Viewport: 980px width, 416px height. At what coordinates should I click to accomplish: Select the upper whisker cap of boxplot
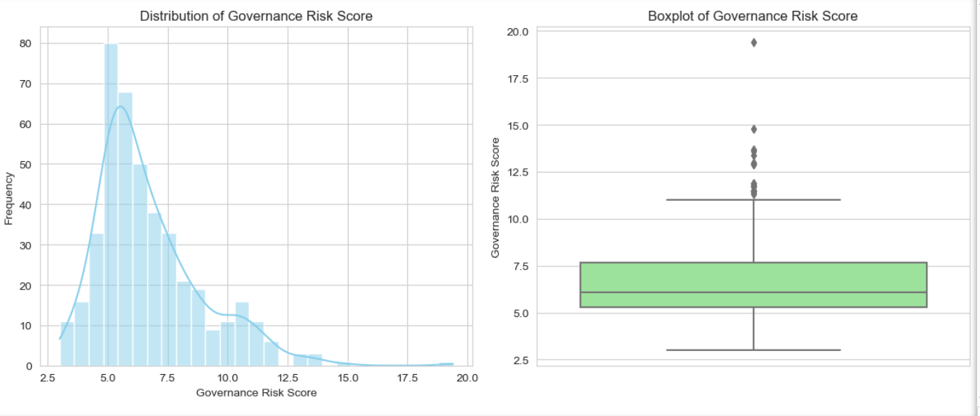(753, 199)
